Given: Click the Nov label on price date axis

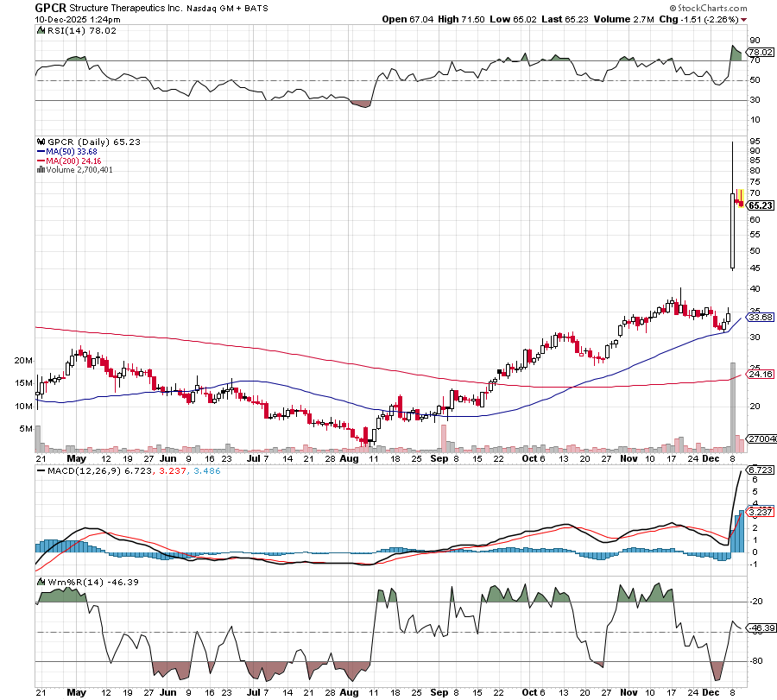Looking at the screenshot, I should point(626,458).
